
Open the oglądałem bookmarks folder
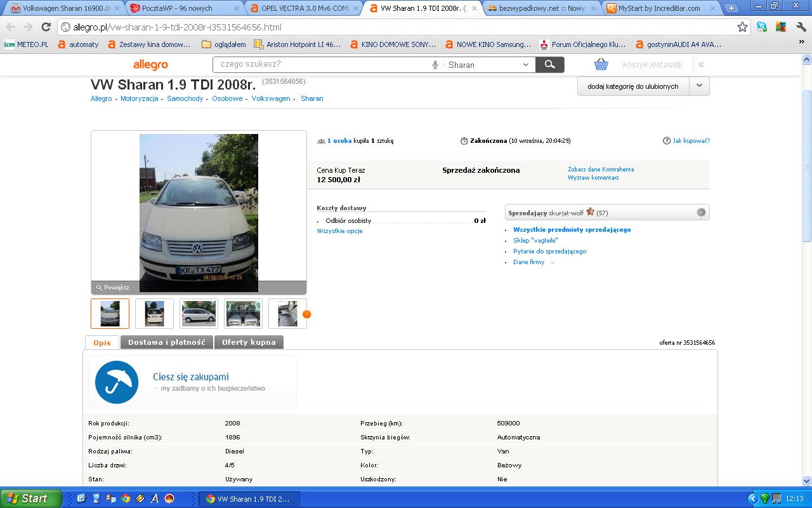[x=223, y=44]
